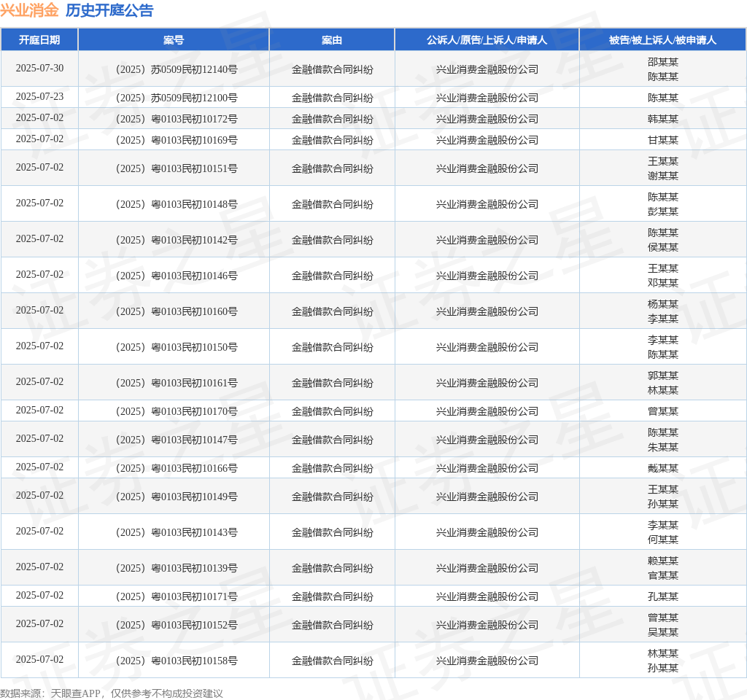Click the 开庭日期 column header

39,40
